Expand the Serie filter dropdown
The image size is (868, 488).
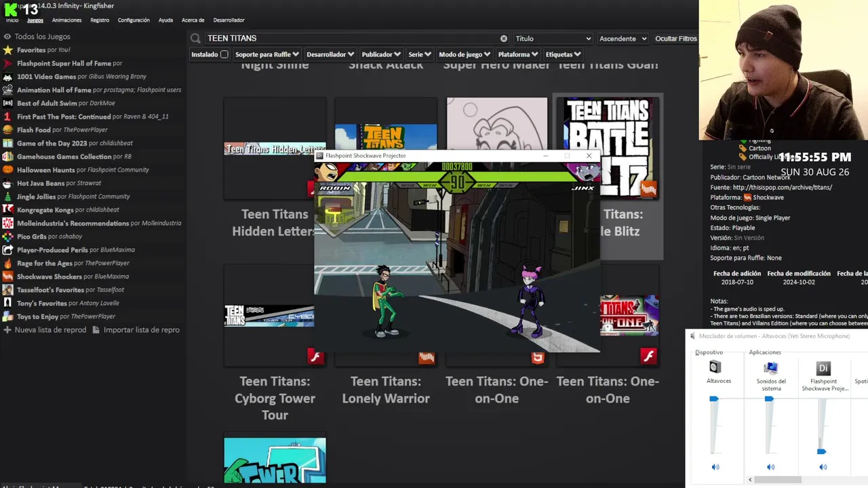(420, 54)
